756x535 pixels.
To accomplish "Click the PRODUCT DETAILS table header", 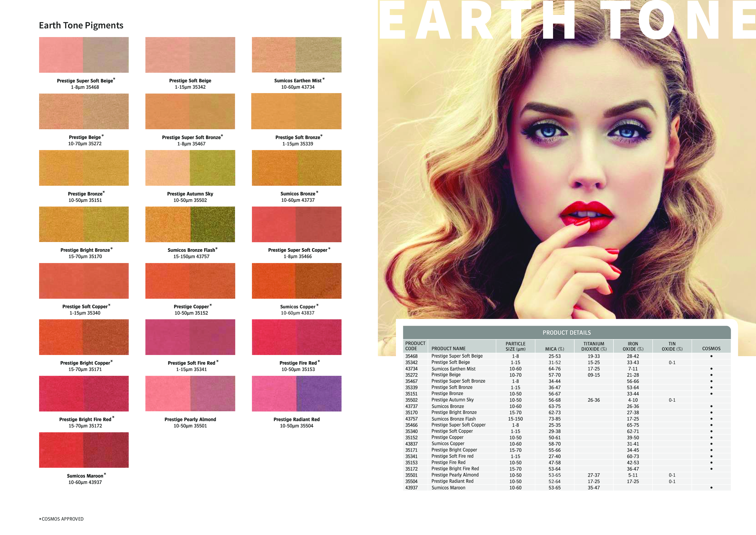I will pyautogui.click(x=567, y=333).
